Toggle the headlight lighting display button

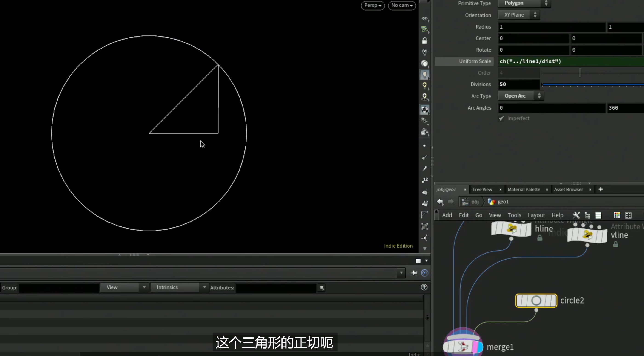tap(424, 75)
